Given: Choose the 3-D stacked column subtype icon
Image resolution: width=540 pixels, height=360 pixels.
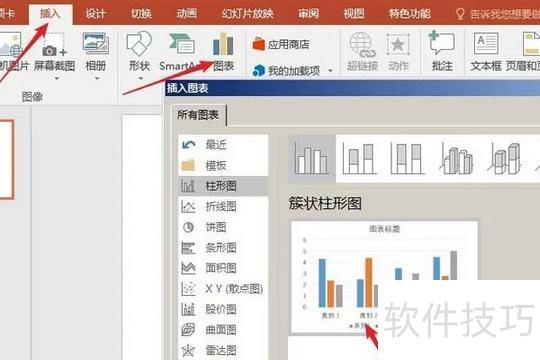Looking at the screenshot, I should pyautogui.click(x=504, y=158).
